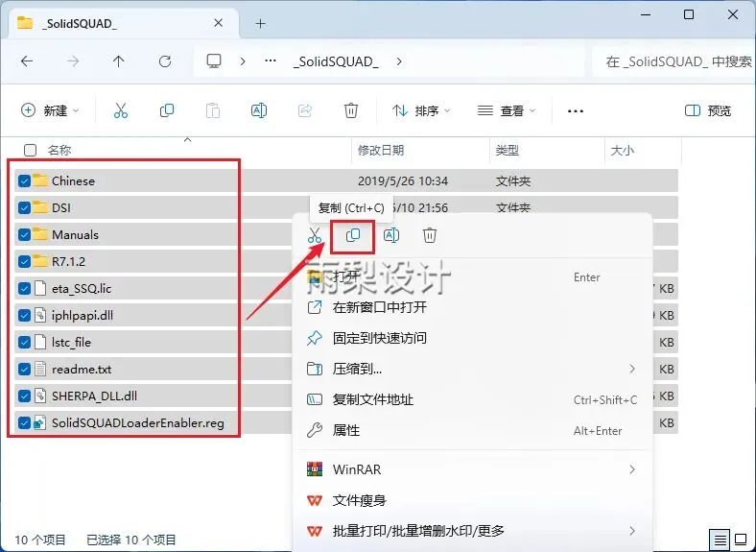Click the Cut icon in the toolbar
The image size is (756, 552).
[x=121, y=110]
